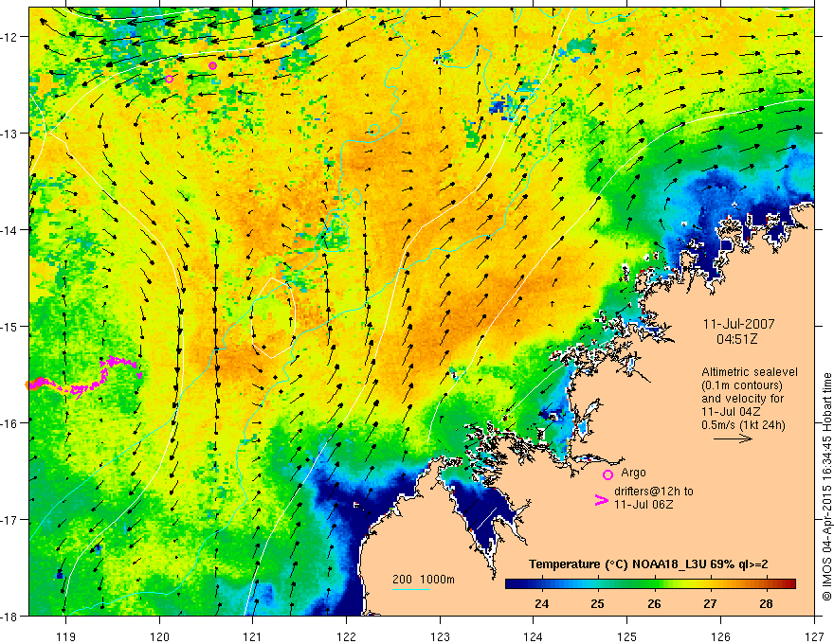Click the cyan isobath legend line sample
The height and width of the screenshot is (644, 834).
point(411,589)
